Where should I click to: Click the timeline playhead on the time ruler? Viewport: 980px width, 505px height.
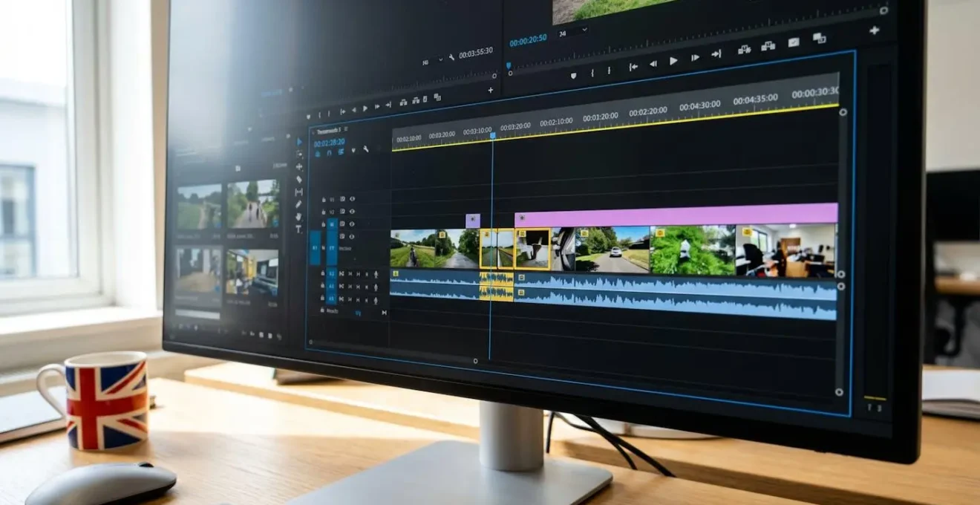(492, 135)
